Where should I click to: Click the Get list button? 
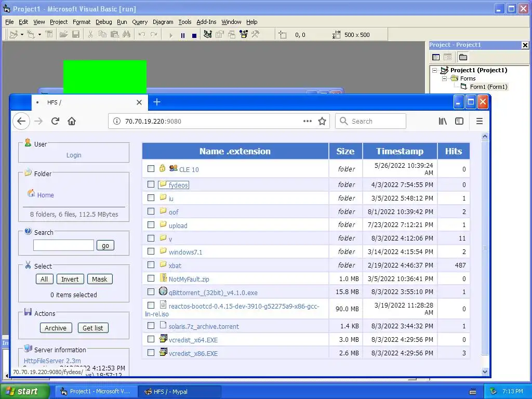93,328
